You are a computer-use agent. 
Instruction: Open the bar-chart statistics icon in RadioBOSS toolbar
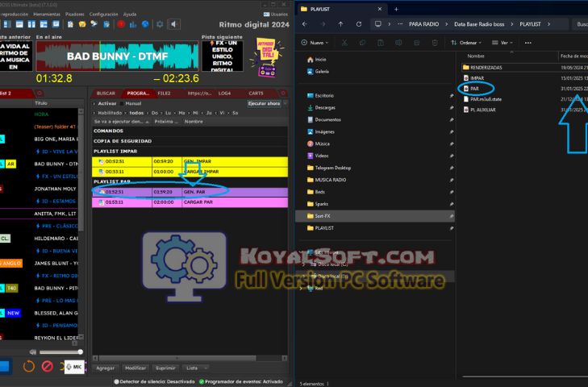[x=133, y=24]
